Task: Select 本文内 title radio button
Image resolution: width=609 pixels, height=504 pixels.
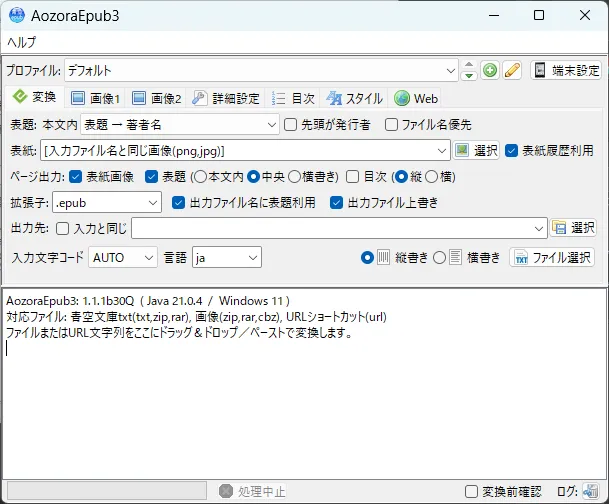Action: click(x=200, y=177)
